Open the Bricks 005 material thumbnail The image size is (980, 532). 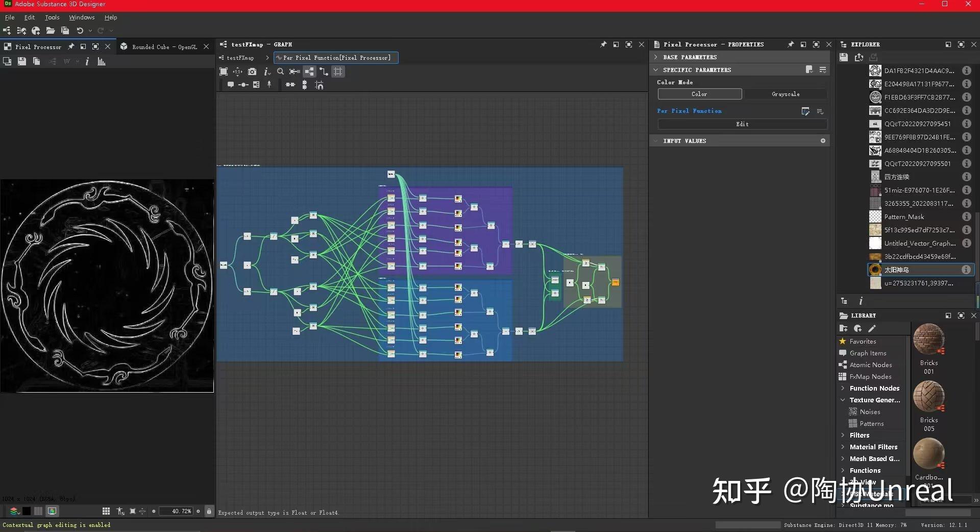point(929,397)
